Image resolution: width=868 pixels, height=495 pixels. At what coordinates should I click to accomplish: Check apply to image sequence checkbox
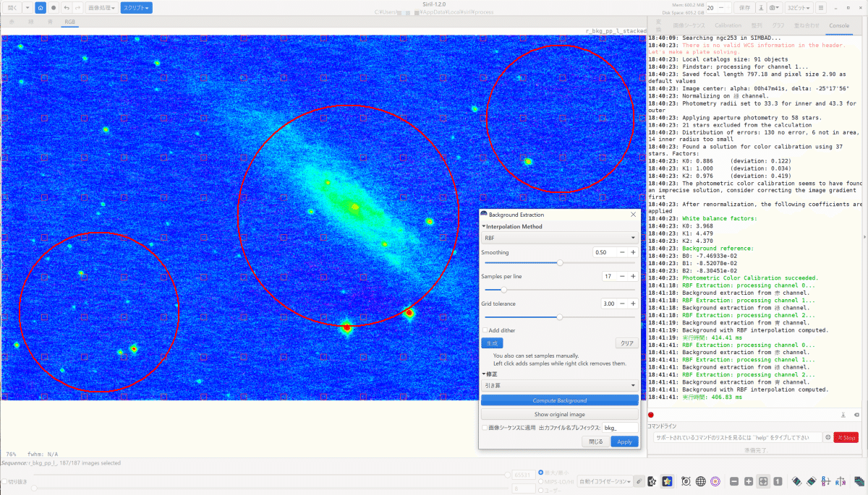pos(485,428)
